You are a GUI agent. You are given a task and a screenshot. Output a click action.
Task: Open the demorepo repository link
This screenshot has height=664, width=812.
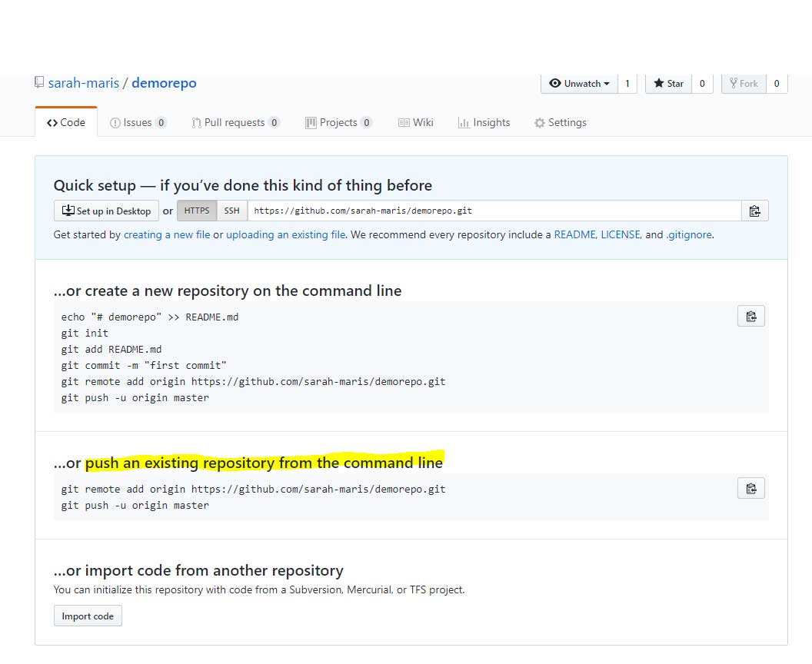tap(164, 83)
